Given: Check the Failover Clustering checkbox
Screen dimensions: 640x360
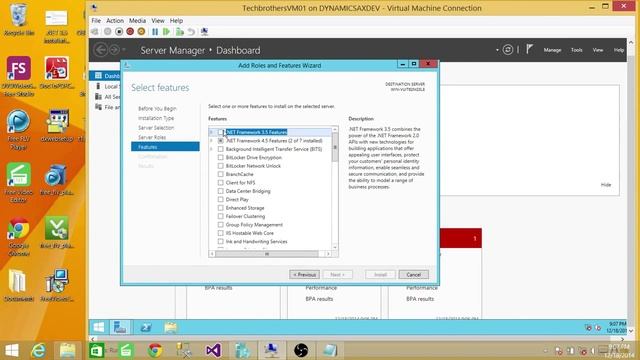Looking at the screenshot, I should [220, 216].
